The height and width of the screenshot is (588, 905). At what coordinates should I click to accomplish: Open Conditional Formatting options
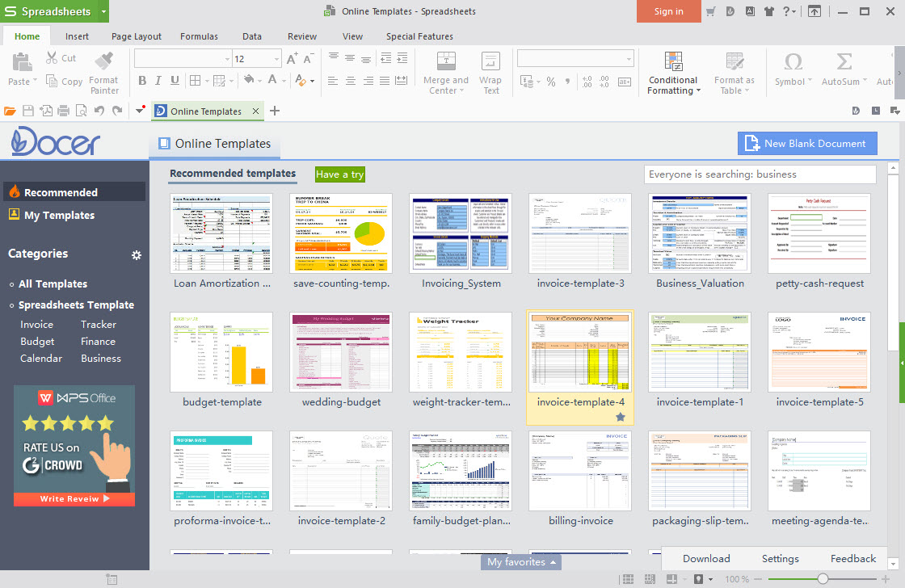click(673, 73)
